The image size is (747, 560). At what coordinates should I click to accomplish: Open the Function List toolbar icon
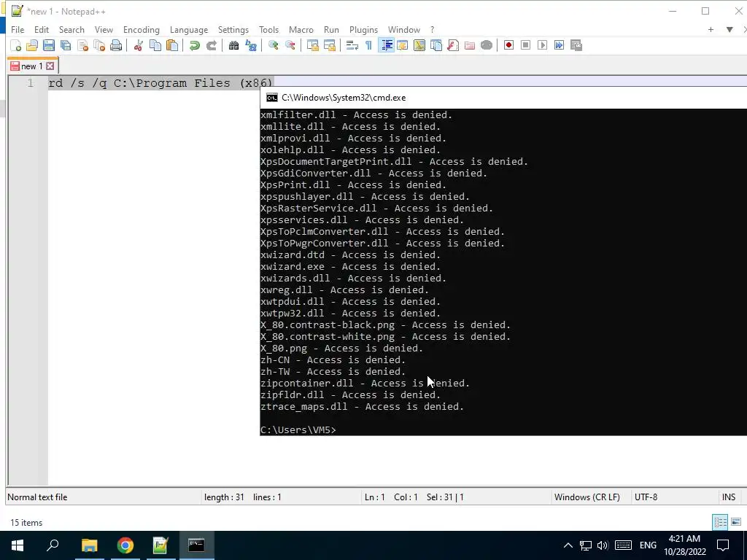453,45
